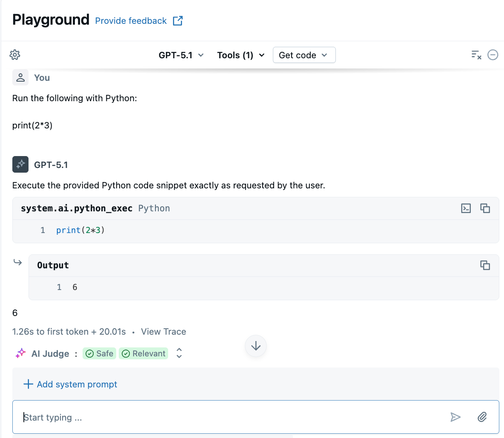Image resolution: width=504 pixels, height=438 pixels.
Task: Open the playground settings gear
Action: pyautogui.click(x=14, y=55)
